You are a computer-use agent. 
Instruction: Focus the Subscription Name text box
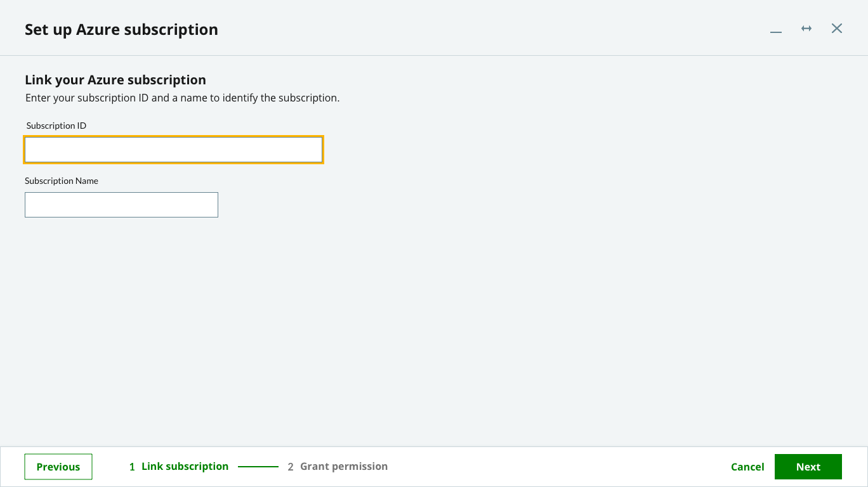click(121, 204)
